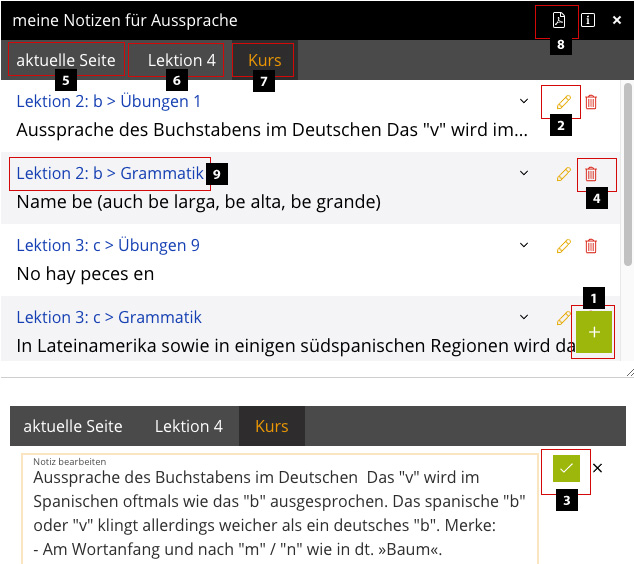The height and width of the screenshot is (564, 634).
Task: Edit the Lektion 2: b > Übungen 1 note
Action: (x=563, y=102)
